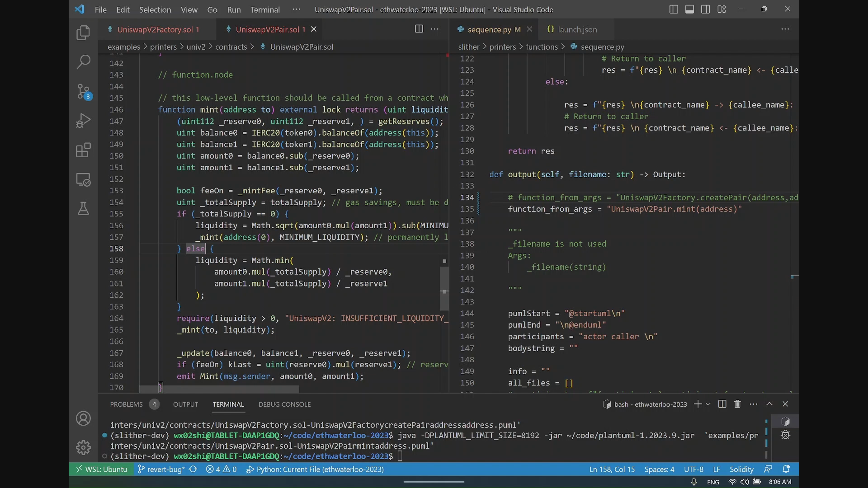Close the UniswapV2Pair.sol tab
Screen dimensions: 868x488
[x=314, y=29]
